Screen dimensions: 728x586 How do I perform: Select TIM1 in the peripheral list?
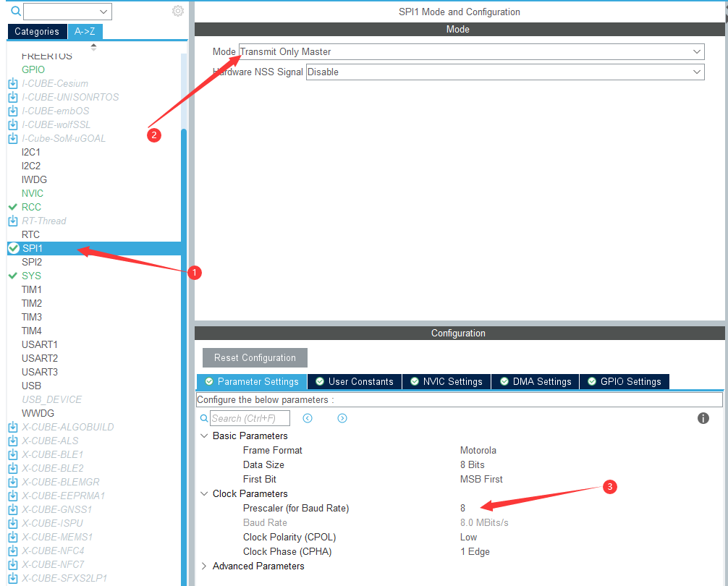(32, 289)
